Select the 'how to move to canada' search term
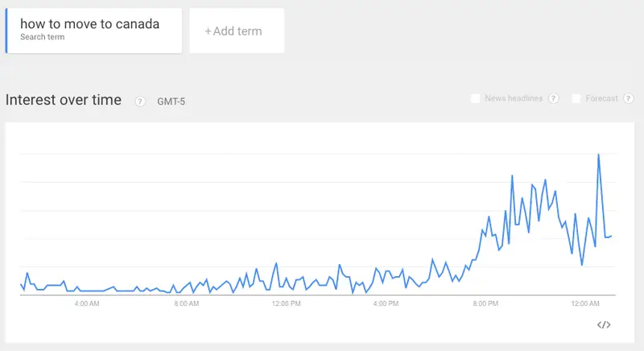The width and height of the screenshot is (644, 351). point(93,31)
